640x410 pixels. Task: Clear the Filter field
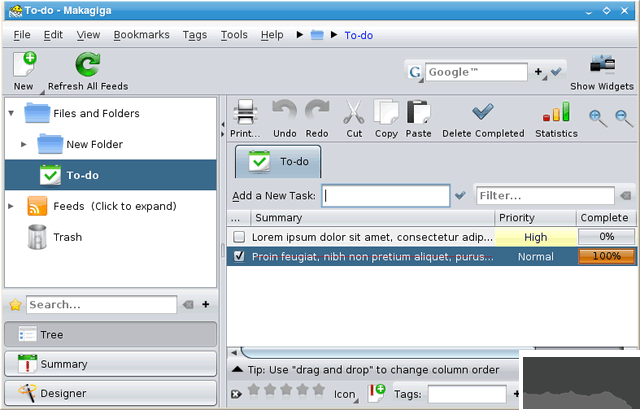[x=625, y=196]
